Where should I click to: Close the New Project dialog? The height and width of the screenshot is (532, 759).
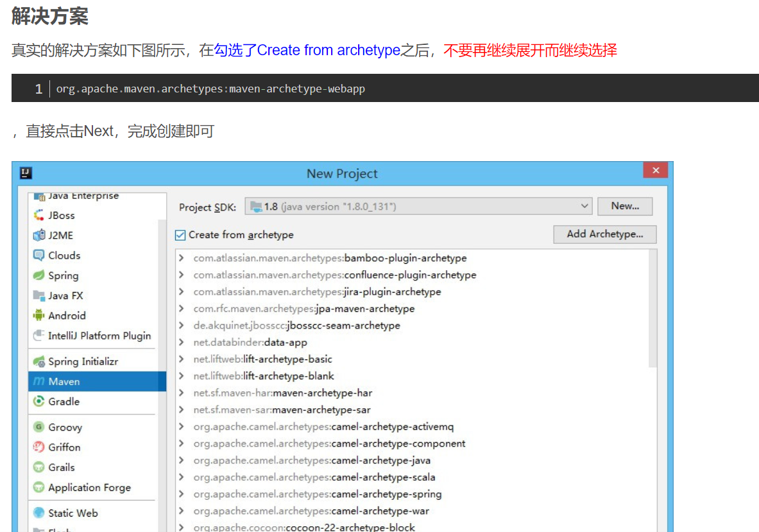coord(656,171)
